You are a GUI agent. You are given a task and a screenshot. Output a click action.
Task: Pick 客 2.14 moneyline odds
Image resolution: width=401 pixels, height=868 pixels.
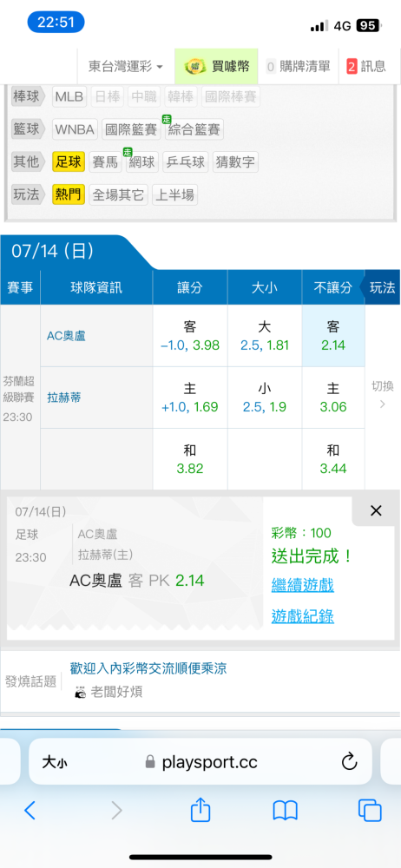click(333, 336)
